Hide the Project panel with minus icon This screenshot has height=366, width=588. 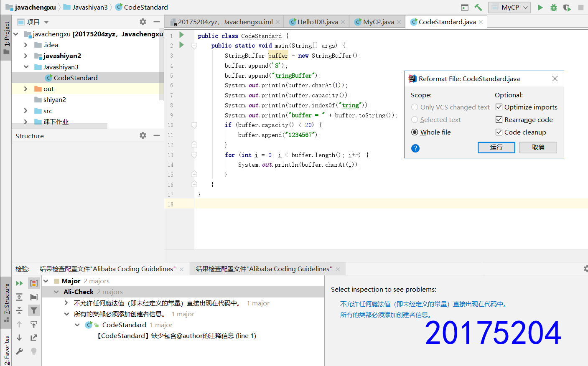(x=157, y=22)
